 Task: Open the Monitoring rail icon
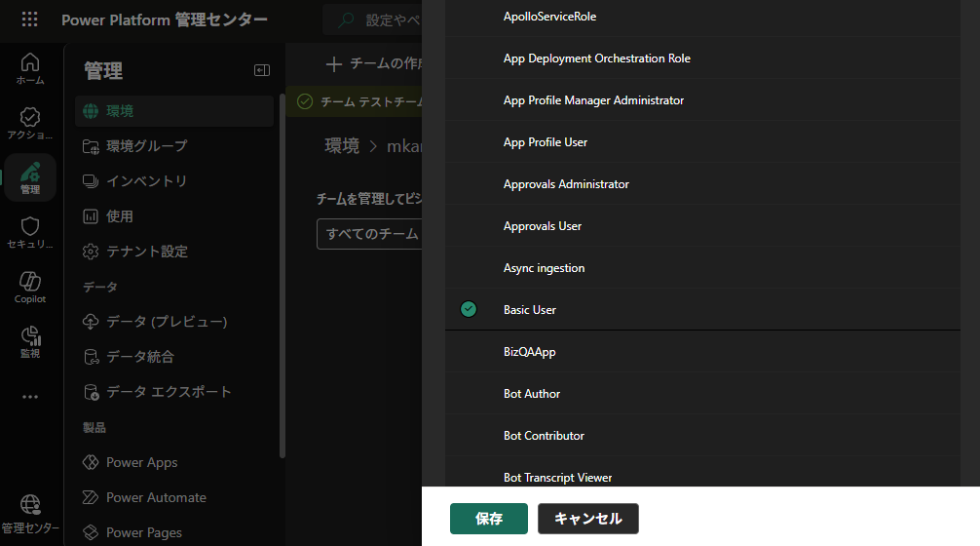pos(30,341)
